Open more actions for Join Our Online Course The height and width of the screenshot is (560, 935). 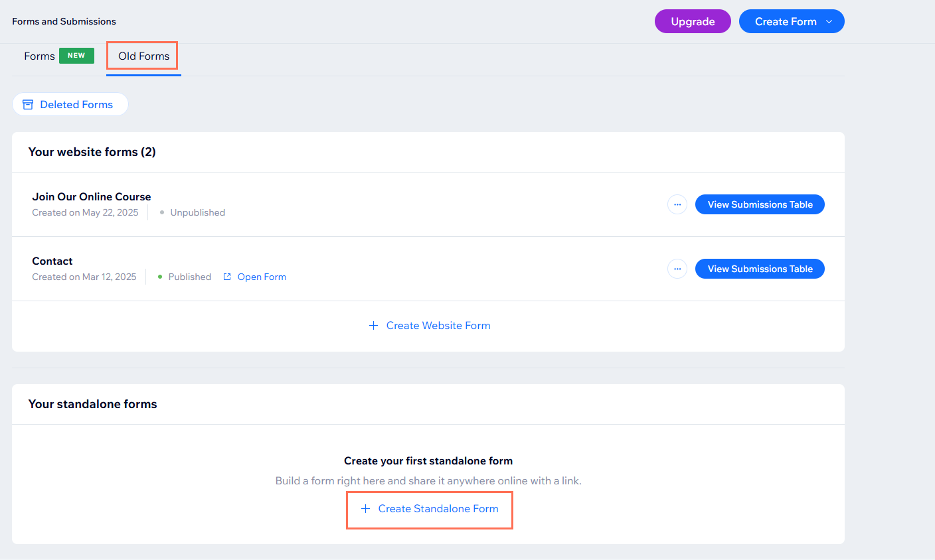click(677, 204)
